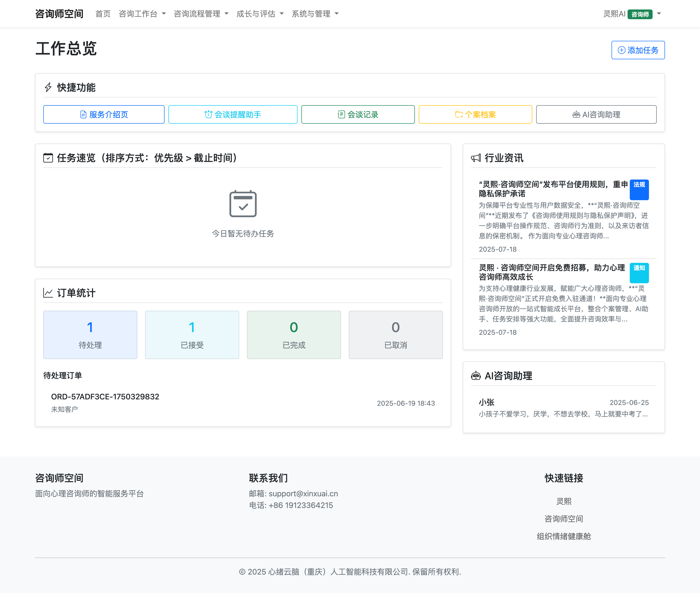The height and width of the screenshot is (593, 700).
Task: Open pending order ORD-57ADF3CE-1750329832
Action: point(105,397)
